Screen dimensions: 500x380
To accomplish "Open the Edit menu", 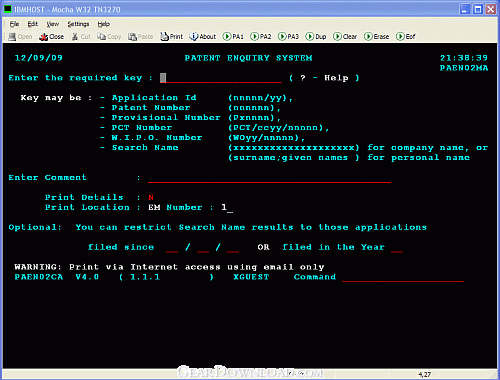I will [x=33, y=24].
